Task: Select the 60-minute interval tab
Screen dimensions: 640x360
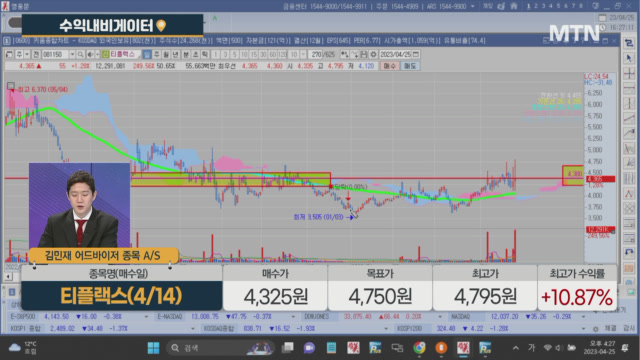Action: (x=273, y=54)
